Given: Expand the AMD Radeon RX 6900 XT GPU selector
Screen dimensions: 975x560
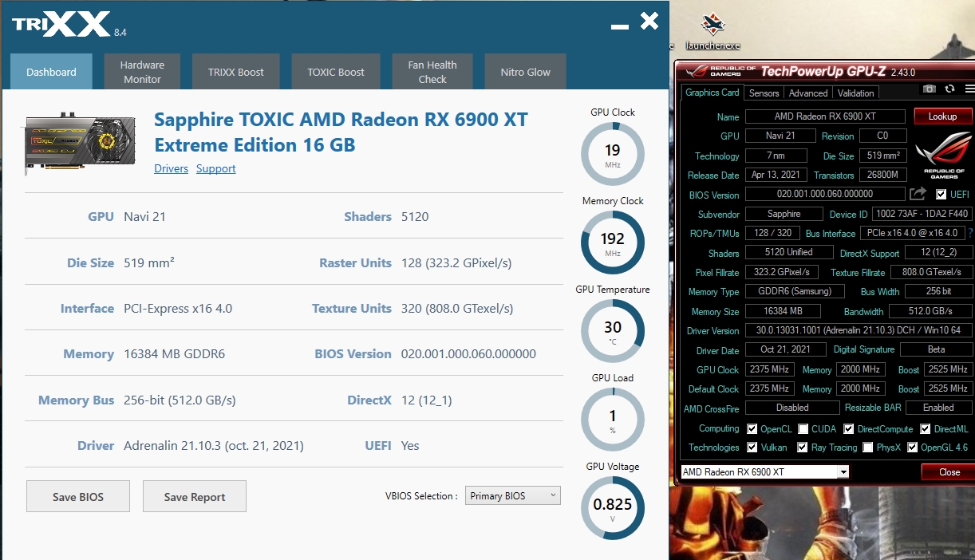Looking at the screenshot, I should click(x=764, y=472).
